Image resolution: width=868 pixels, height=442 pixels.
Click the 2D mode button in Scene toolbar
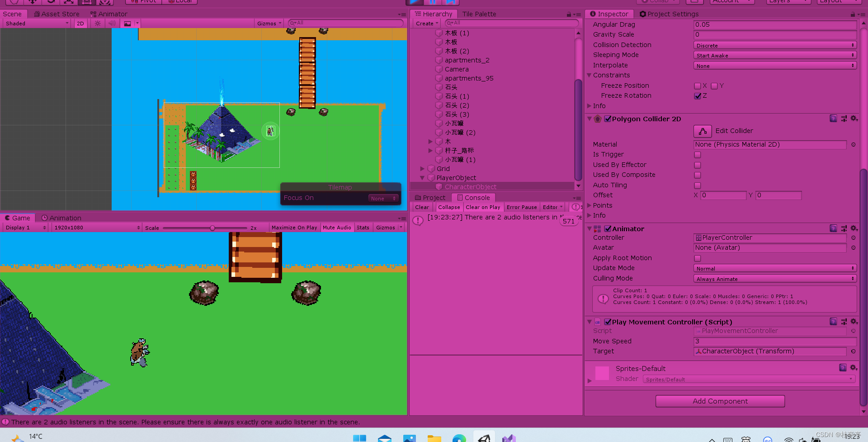point(80,23)
